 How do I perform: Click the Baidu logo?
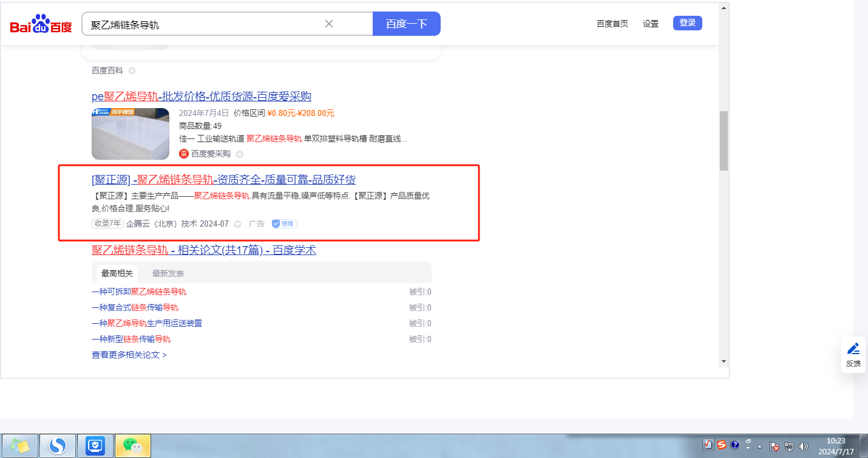(x=41, y=24)
